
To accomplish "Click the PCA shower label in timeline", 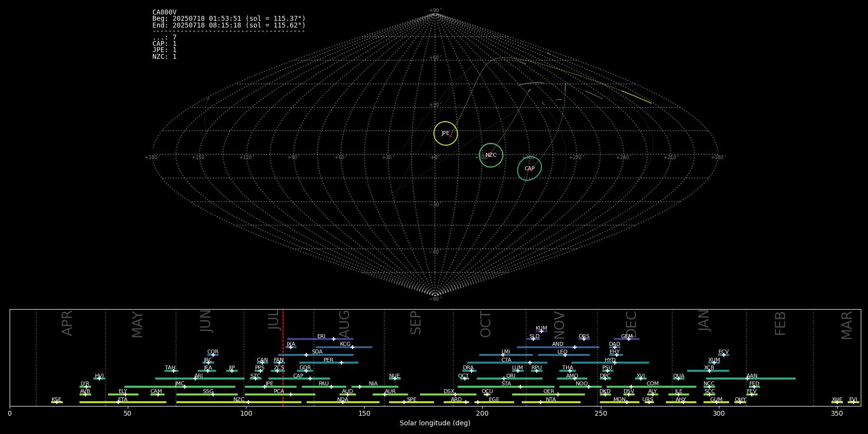I will click(x=279, y=392).
